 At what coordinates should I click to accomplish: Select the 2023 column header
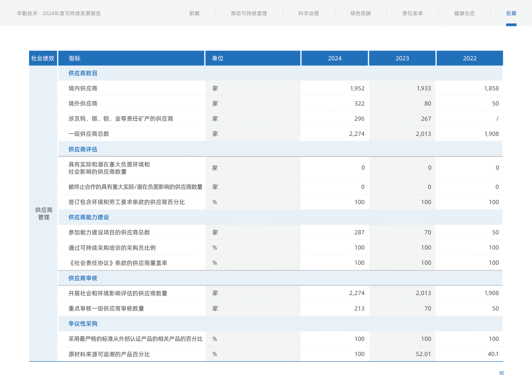pyautogui.click(x=402, y=58)
